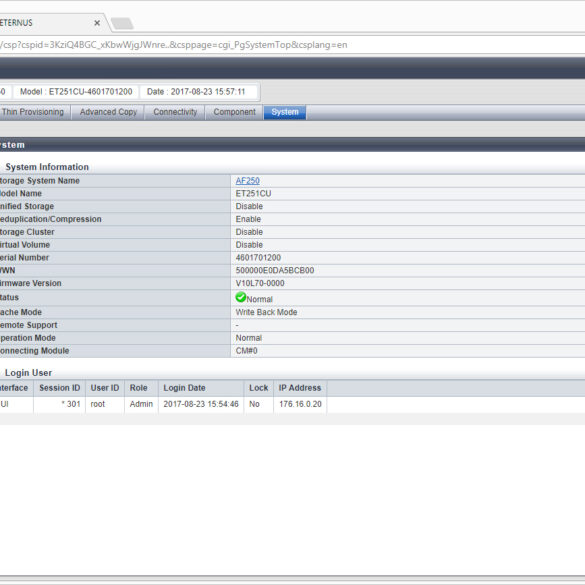Select the Unified Storage Disable value
This screenshot has height=585, width=585.
point(249,206)
